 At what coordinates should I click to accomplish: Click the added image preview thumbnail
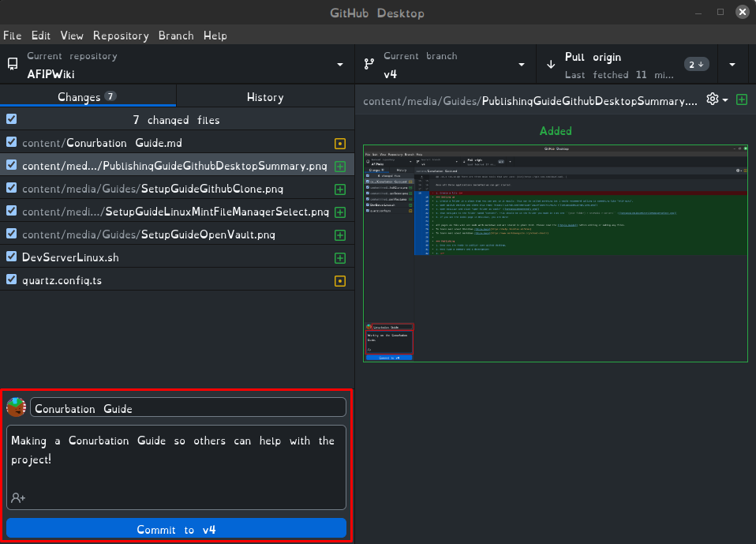point(555,253)
